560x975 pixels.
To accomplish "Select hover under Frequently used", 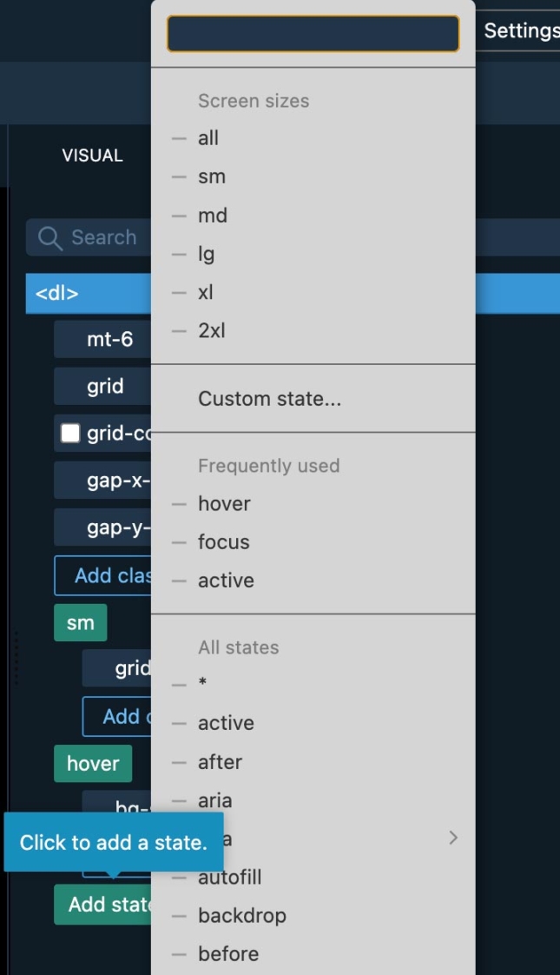I will click(224, 504).
